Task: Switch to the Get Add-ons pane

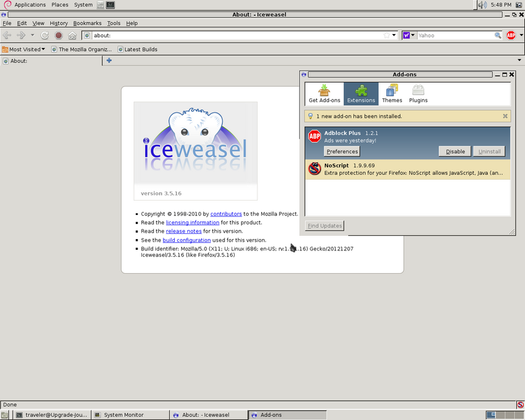Action: 324,94
